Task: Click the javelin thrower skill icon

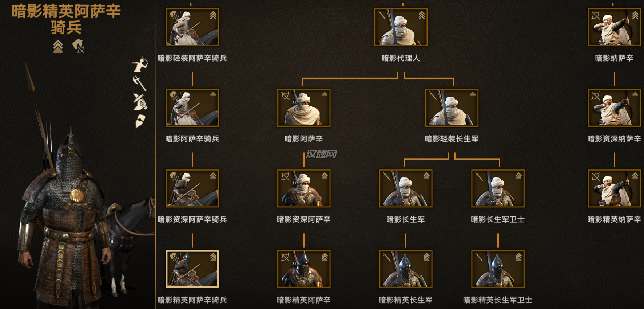Action: point(140,64)
